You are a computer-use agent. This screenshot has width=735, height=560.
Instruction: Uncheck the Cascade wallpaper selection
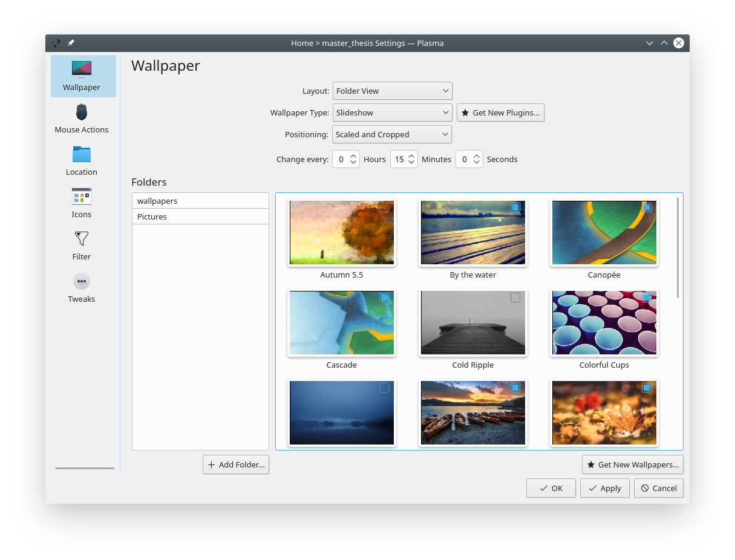(x=383, y=297)
